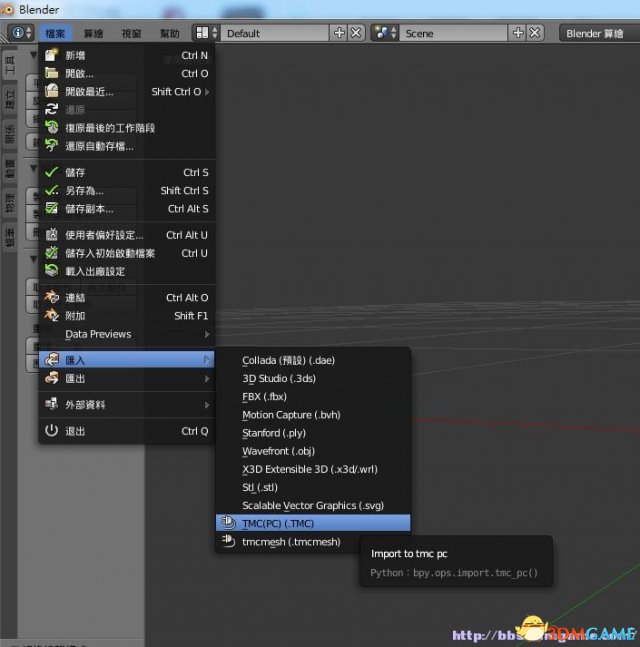Click the Save As (另存為) icon
Image resolution: width=640 pixels, height=647 pixels.
pyautogui.click(x=52, y=190)
